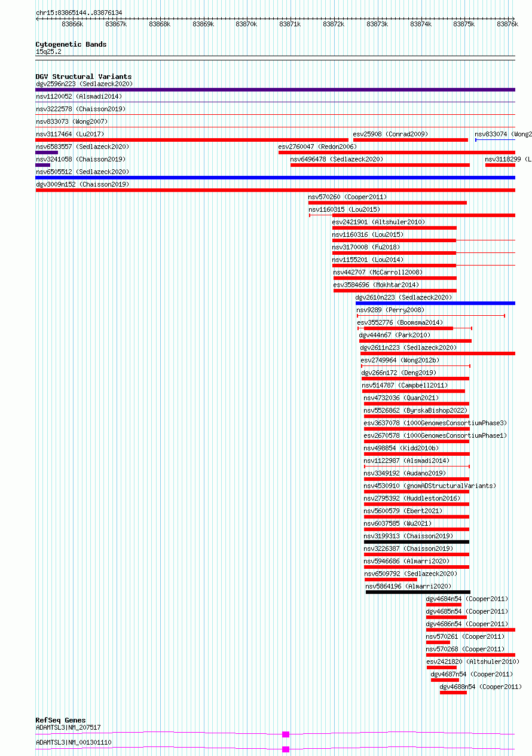Click the blue bar under dgv2610n223
532x756 pixels.
click(435, 303)
